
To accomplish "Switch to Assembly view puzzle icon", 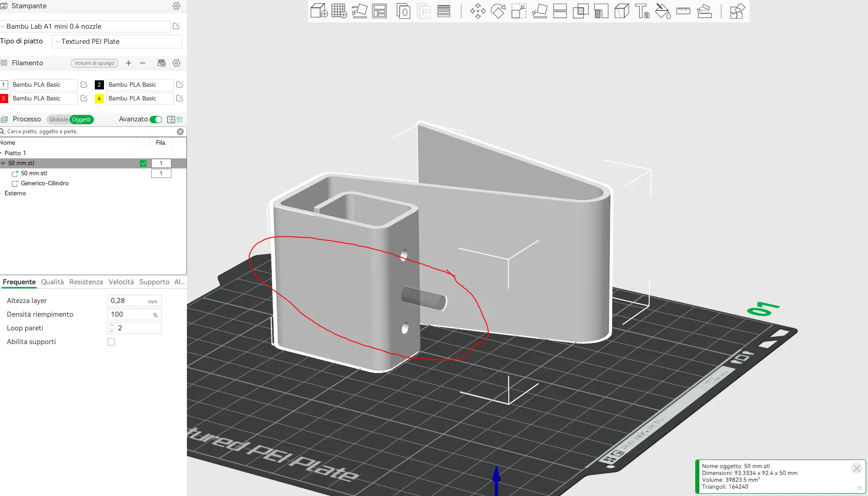I will click(737, 10).
